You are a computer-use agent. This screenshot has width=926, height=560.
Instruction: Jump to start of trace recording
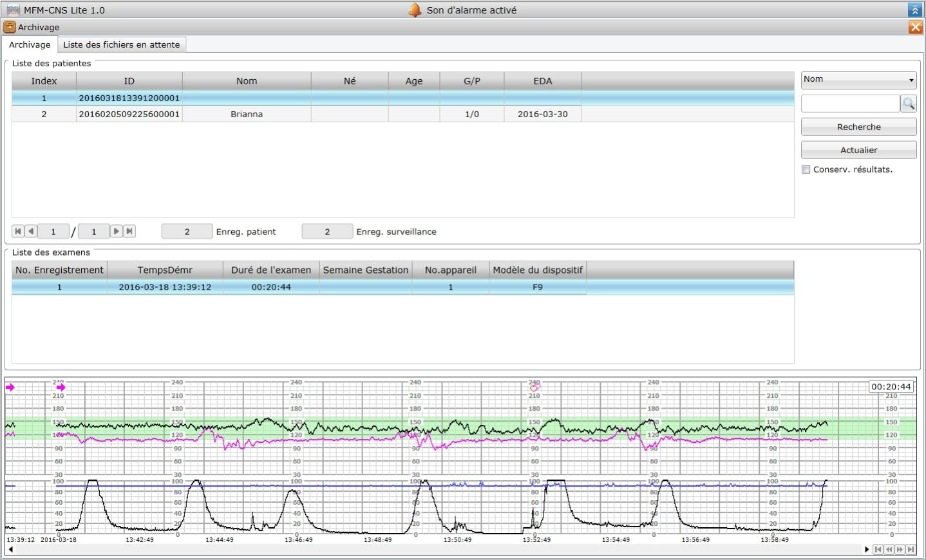tap(878, 549)
